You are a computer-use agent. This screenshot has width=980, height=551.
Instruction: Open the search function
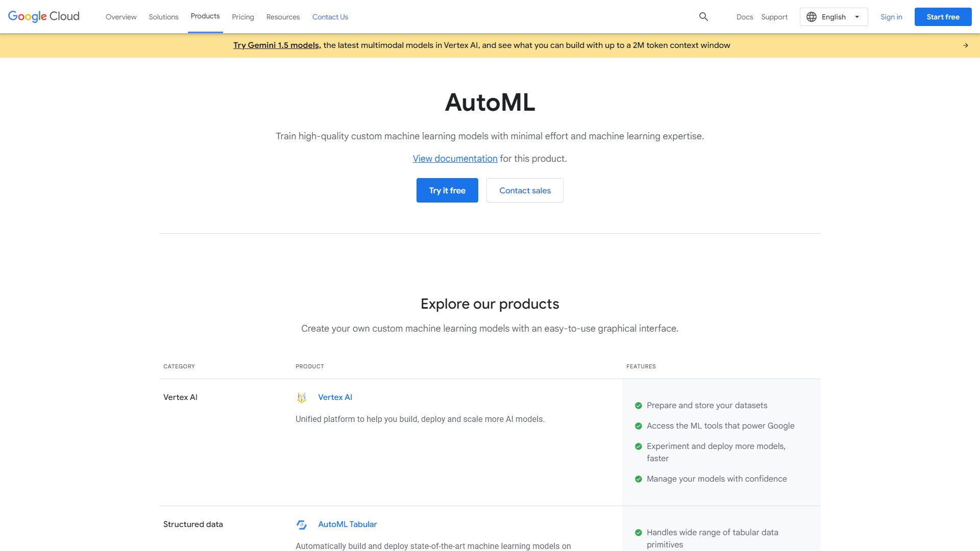(x=703, y=16)
